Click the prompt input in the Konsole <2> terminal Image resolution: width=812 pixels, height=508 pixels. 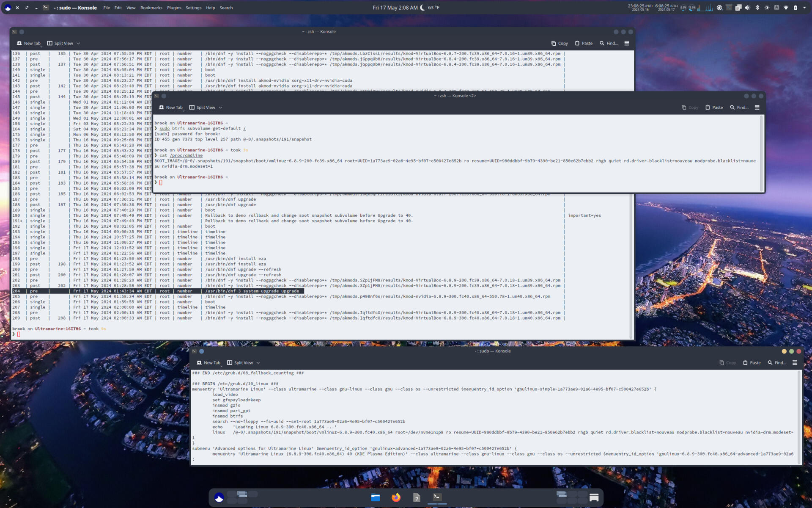click(x=161, y=182)
